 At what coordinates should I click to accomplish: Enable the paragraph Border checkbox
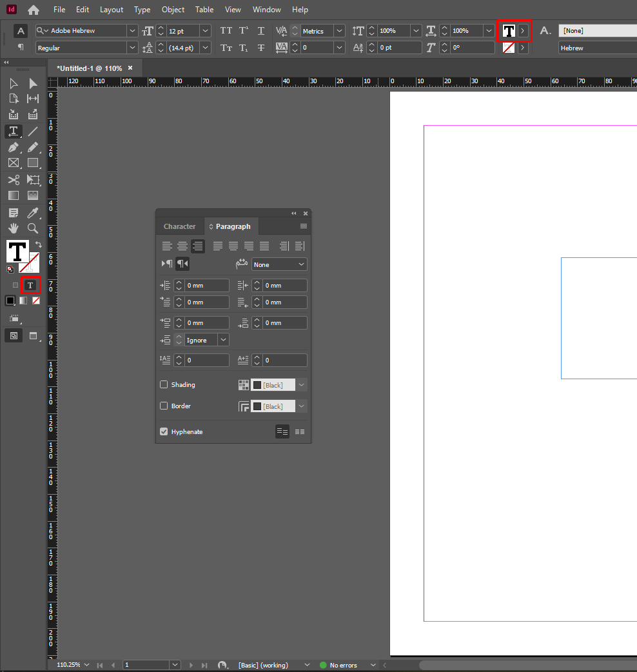coord(164,406)
